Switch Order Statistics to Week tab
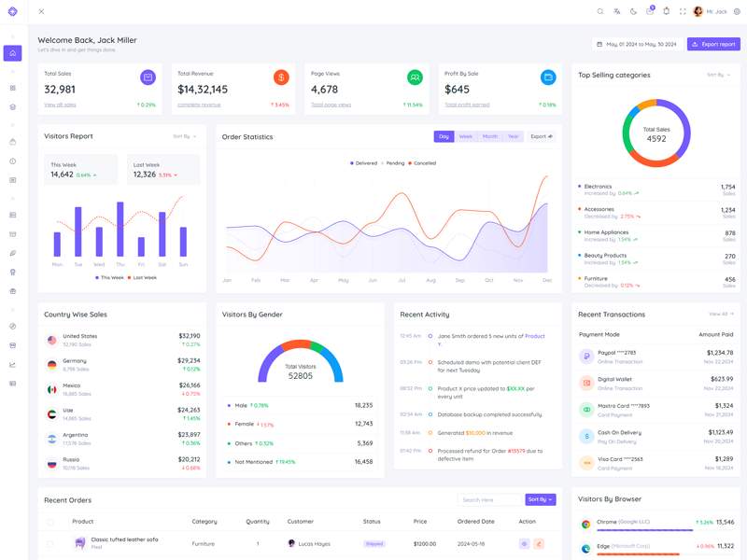The image size is (747, 560). [x=465, y=136]
